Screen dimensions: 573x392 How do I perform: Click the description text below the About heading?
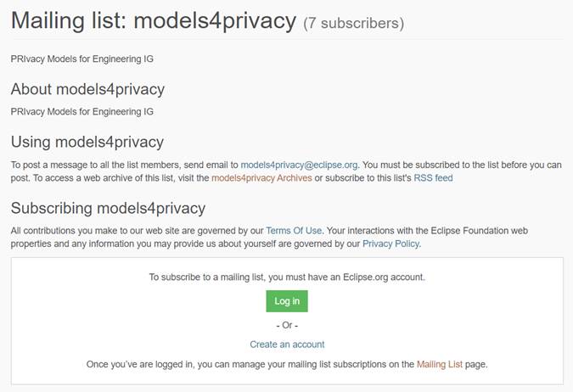[81, 111]
